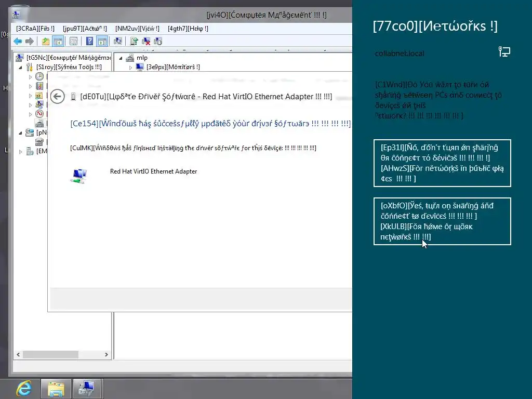Click the Storage node icon in tree
This screenshot has height=399, width=532.
click(x=30, y=132)
